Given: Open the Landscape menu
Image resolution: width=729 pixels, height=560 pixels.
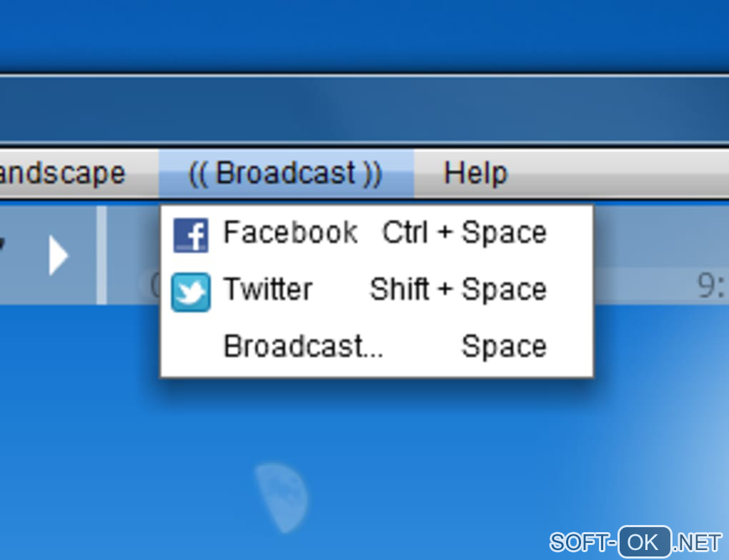Looking at the screenshot, I should [x=63, y=174].
